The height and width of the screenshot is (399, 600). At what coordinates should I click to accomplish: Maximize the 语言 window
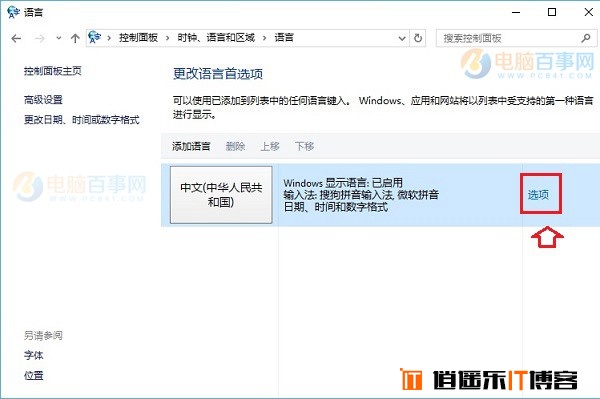tap(552, 12)
